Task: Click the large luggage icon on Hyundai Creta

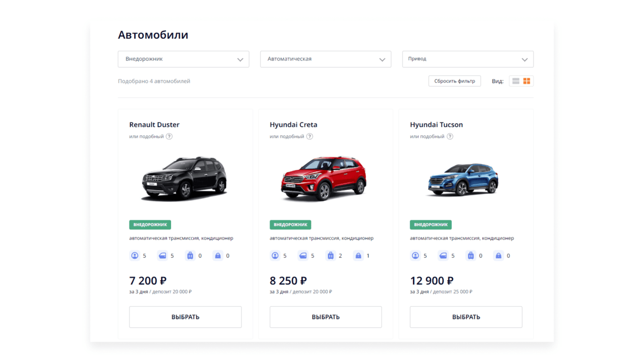Action: click(x=331, y=256)
